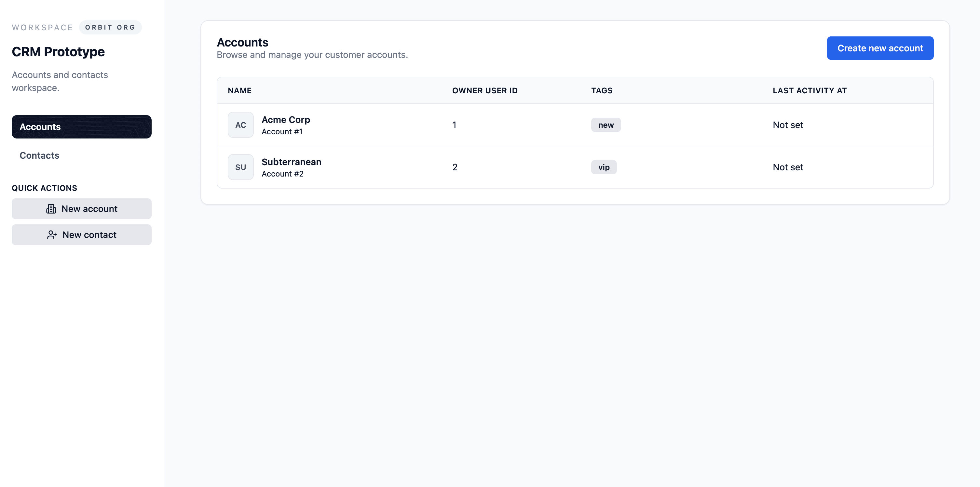Image resolution: width=980 pixels, height=487 pixels.
Task: Click the OWNER USER ID column header
Action: pos(485,90)
